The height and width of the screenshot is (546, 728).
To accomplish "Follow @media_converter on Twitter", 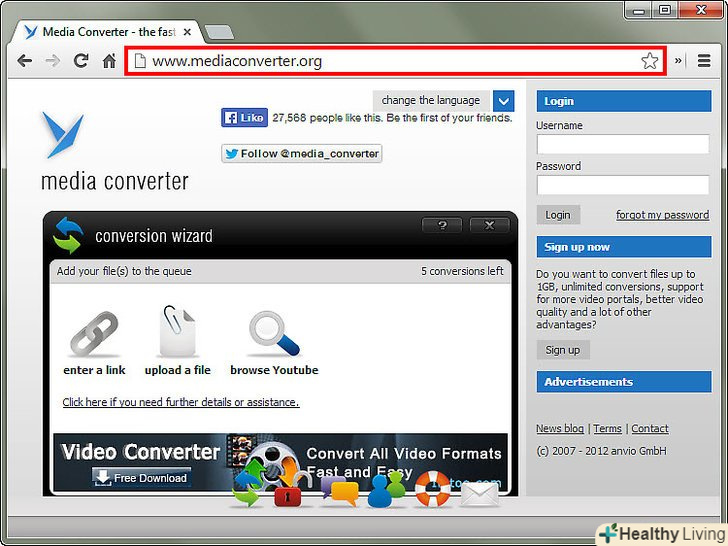I will click(302, 154).
